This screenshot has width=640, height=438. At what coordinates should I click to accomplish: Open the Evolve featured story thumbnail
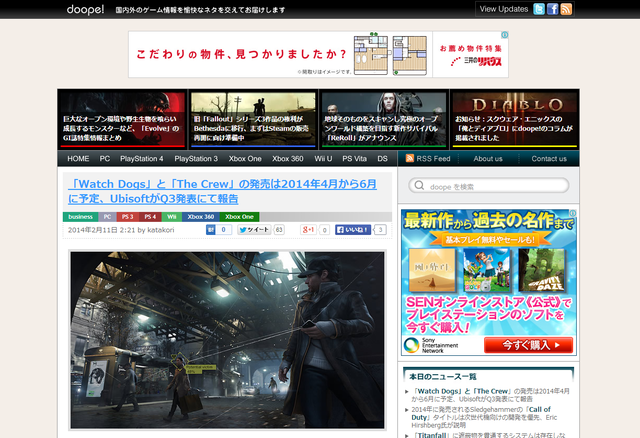[122, 120]
